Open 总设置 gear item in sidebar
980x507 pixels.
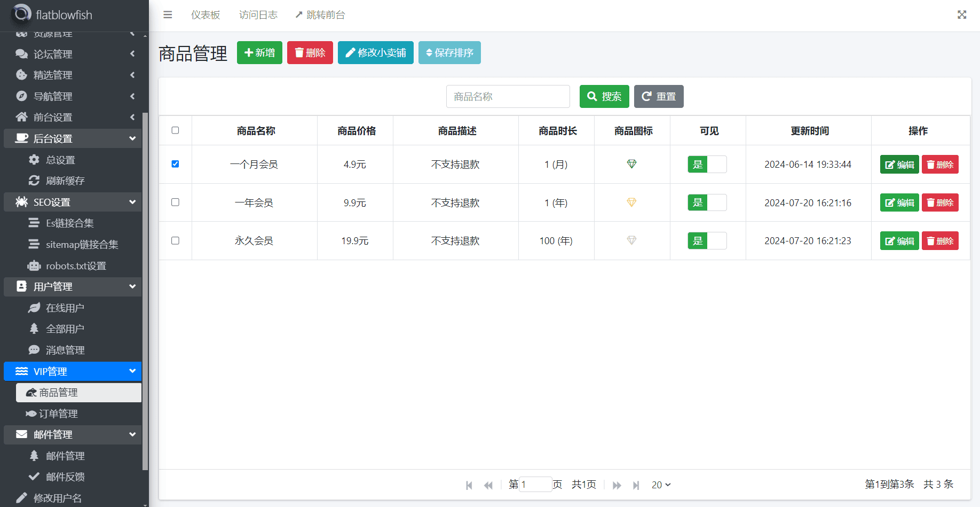[73, 160]
